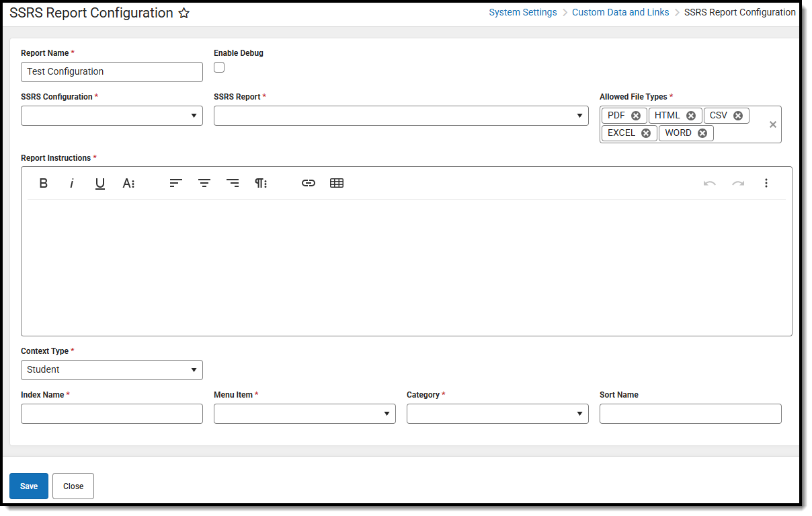The width and height of the screenshot is (812, 516).
Task: Click the Sort Name input field
Action: pos(690,413)
